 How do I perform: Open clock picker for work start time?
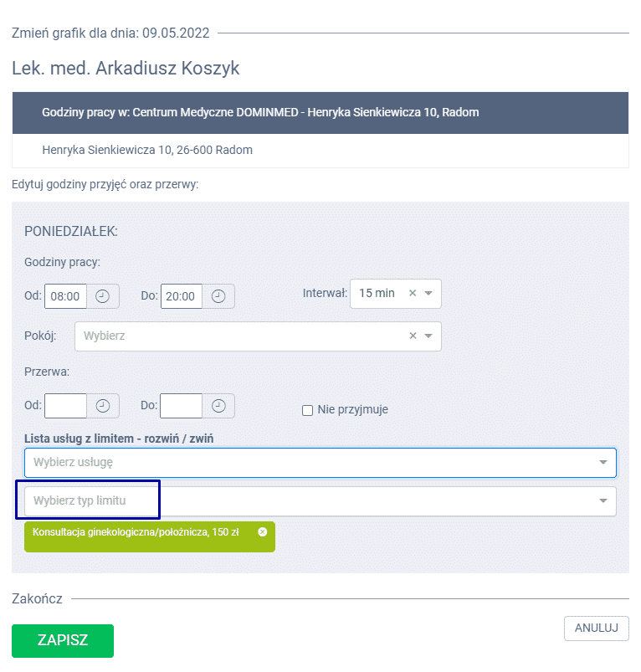click(103, 296)
